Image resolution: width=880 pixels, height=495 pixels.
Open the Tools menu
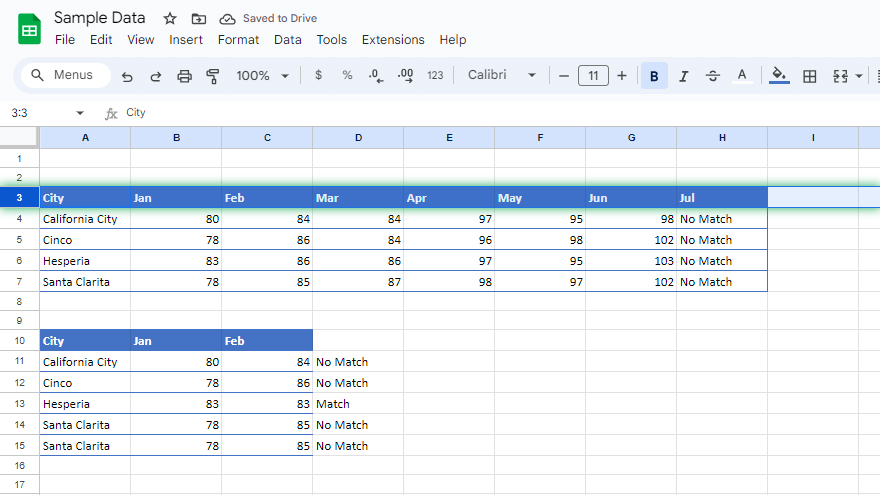coord(332,40)
